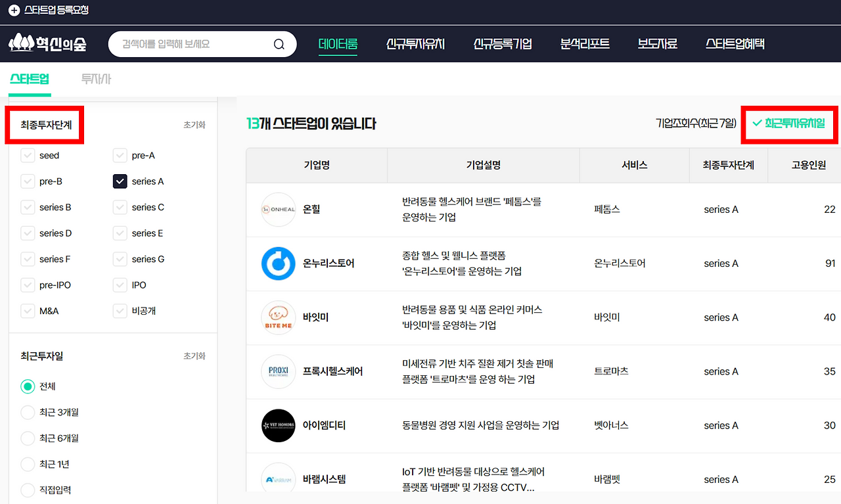Tick the series B checkbox
Screen dimensions: 841x504
coord(28,208)
